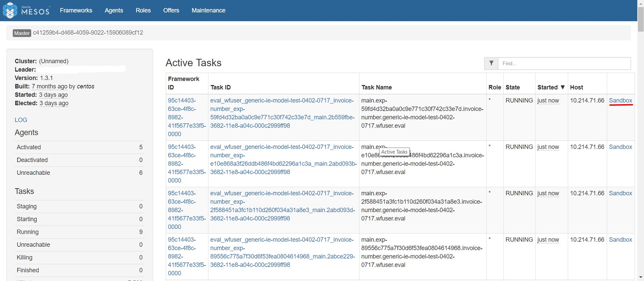
Task: Click 'just now' in exp-e10e868a row
Action: (548, 147)
